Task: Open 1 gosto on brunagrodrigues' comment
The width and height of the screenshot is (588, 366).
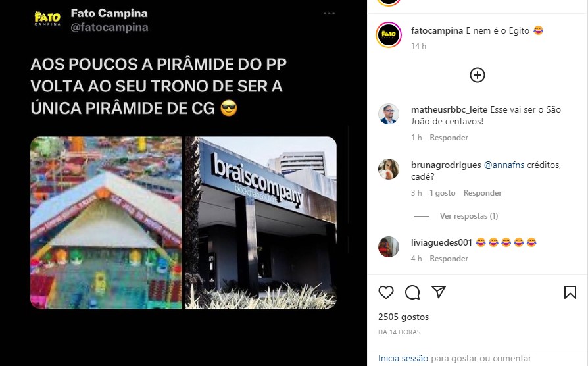Action: pyautogui.click(x=443, y=193)
